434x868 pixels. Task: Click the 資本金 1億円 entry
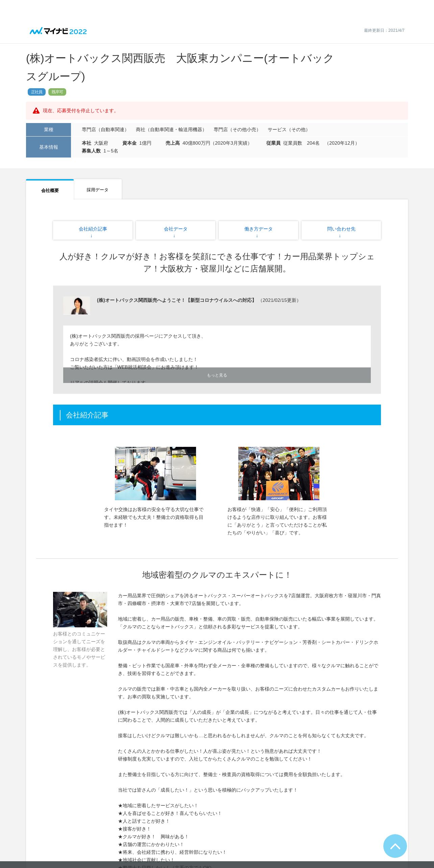click(137, 143)
